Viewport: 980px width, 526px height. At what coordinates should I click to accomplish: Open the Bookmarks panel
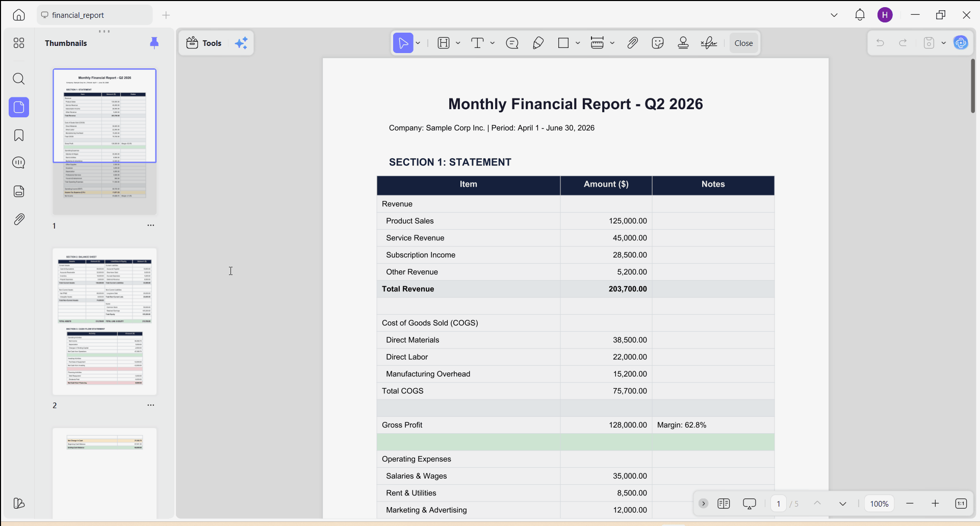[x=19, y=135]
